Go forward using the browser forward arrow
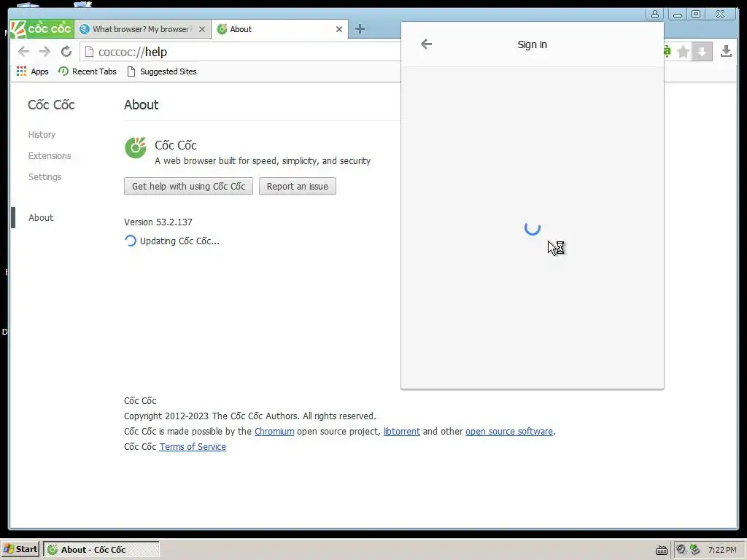Viewport: 747px width, 560px height. click(44, 52)
